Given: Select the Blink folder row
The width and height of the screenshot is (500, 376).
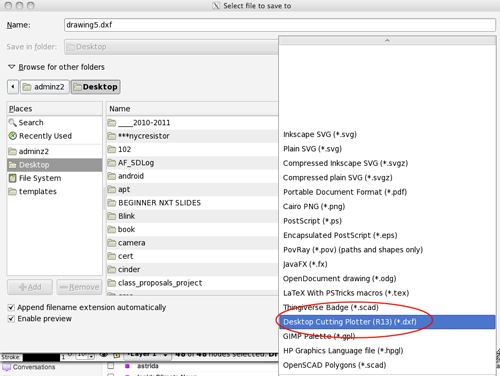Looking at the screenshot, I should pyautogui.click(x=192, y=216).
